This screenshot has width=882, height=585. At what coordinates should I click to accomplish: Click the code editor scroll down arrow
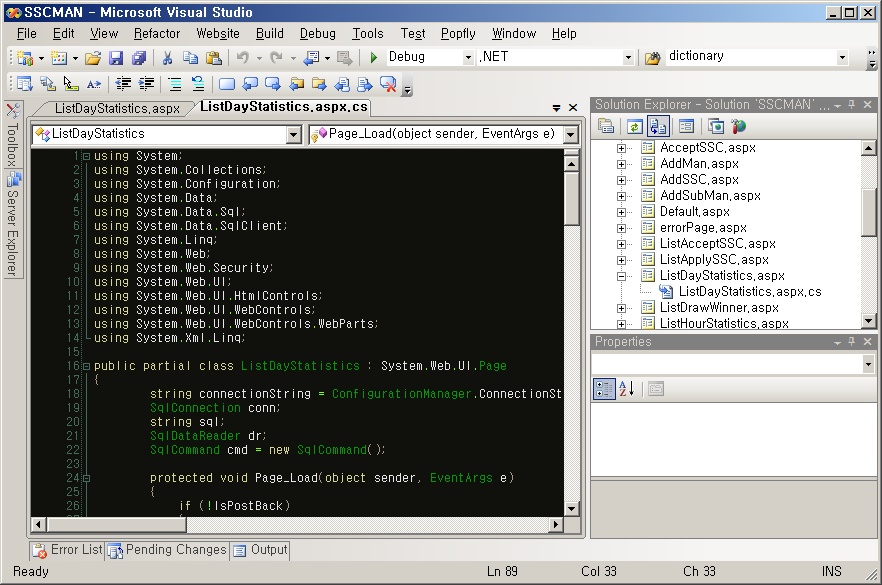572,508
